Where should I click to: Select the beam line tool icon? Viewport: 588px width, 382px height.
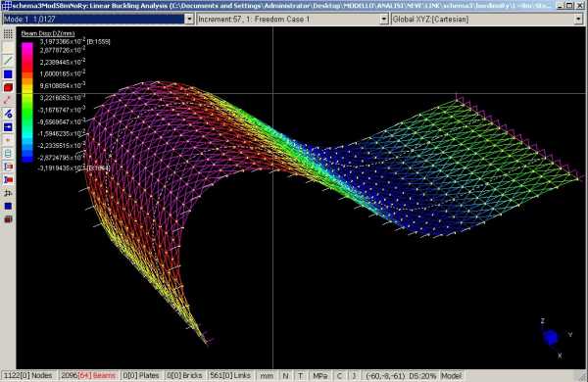(8, 61)
